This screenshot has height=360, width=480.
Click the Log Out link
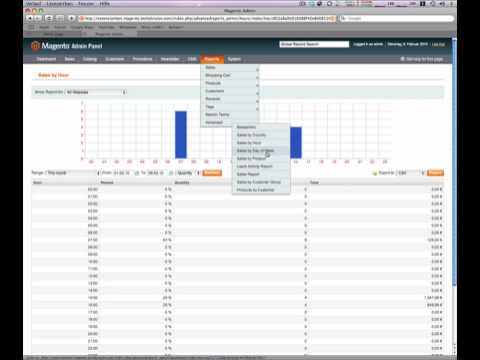tap(438, 44)
